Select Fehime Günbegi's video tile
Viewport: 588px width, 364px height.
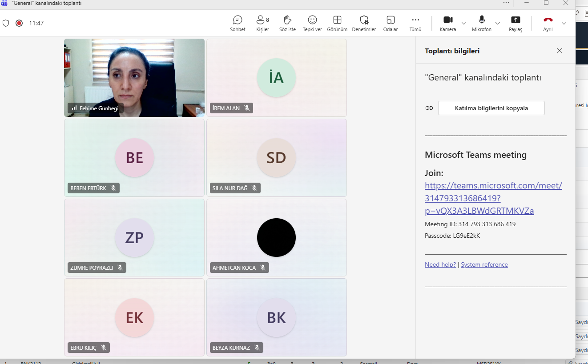pos(134,78)
